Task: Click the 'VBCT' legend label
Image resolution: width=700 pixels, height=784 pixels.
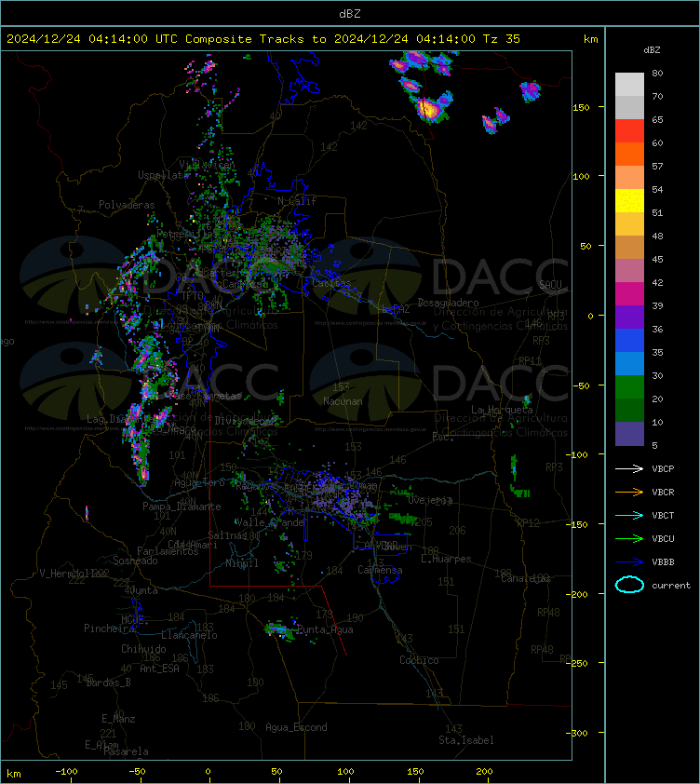Action: click(x=663, y=516)
